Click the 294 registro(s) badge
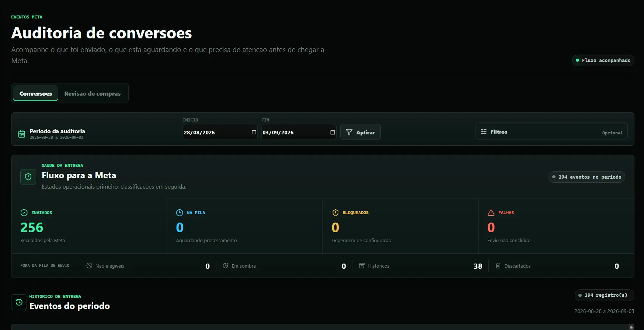The image size is (644, 330). 604,295
